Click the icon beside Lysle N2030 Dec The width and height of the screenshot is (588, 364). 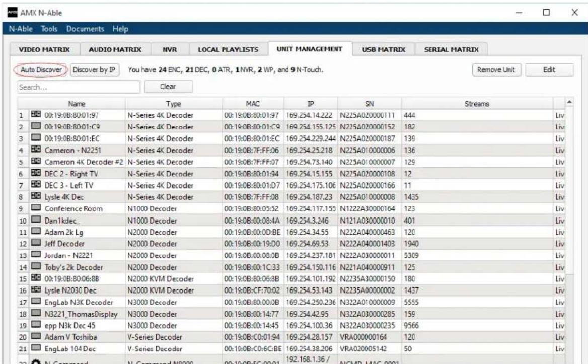click(36, 290)
